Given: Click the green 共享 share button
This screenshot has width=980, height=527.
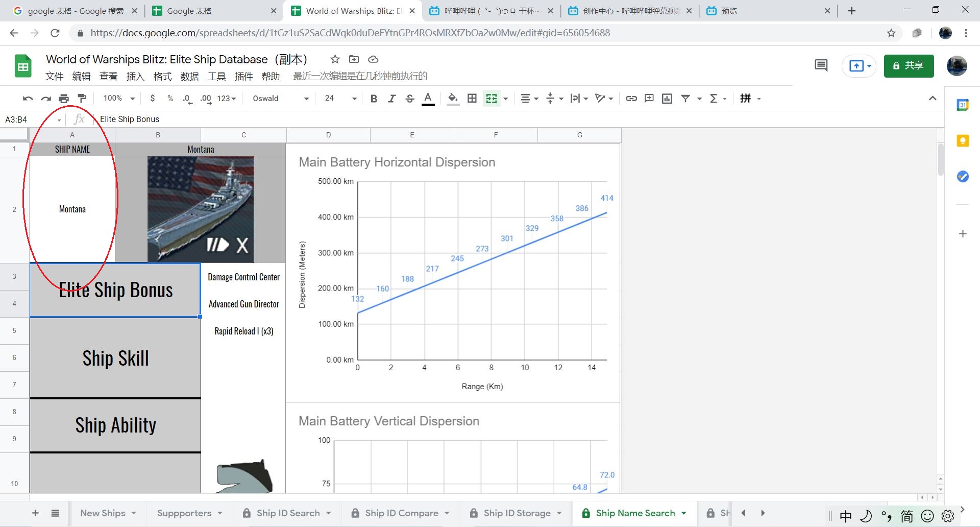Looking at the screenshot, I should coord(909,66).
